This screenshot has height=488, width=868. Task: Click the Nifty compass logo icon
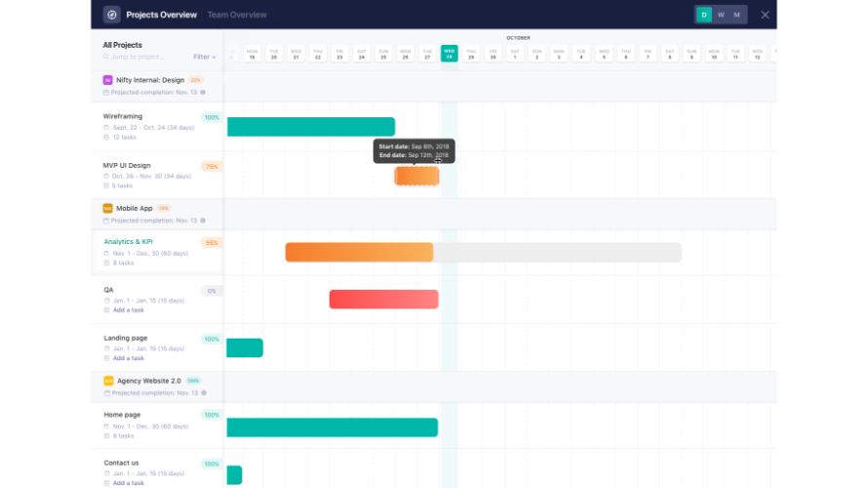click(112, 15)
